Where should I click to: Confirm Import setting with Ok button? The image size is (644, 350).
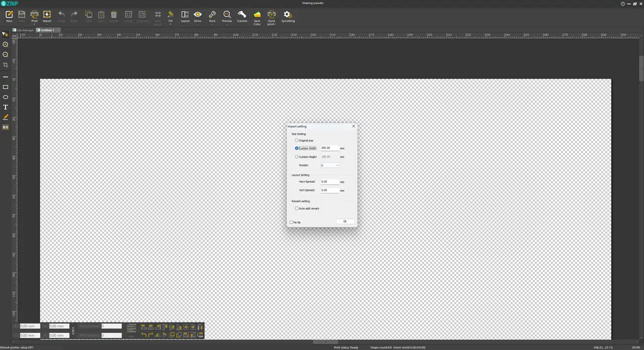(345, 222)
